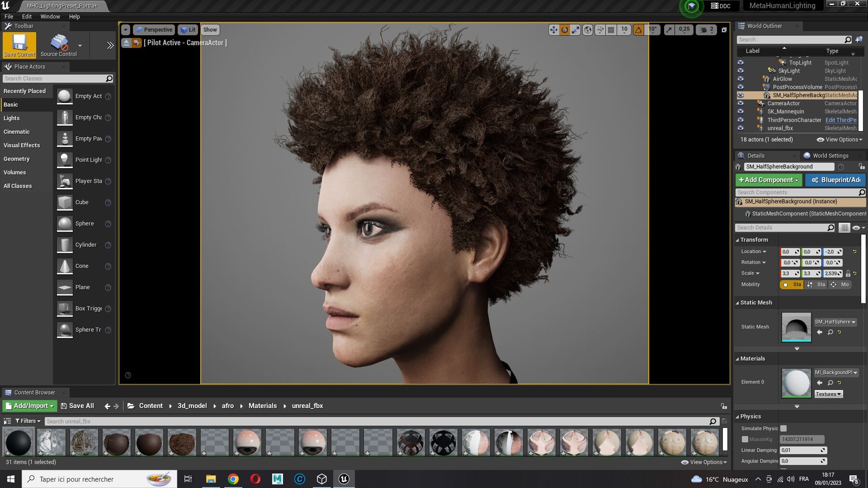Switch to the World Settings tab
The image size is (868, 488).
point(830,156)
